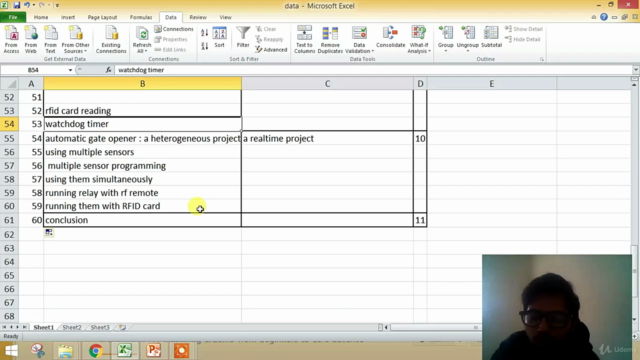The image size is (640, 360).
Task: Import data From Access
Action: click(x=11, y=40)
